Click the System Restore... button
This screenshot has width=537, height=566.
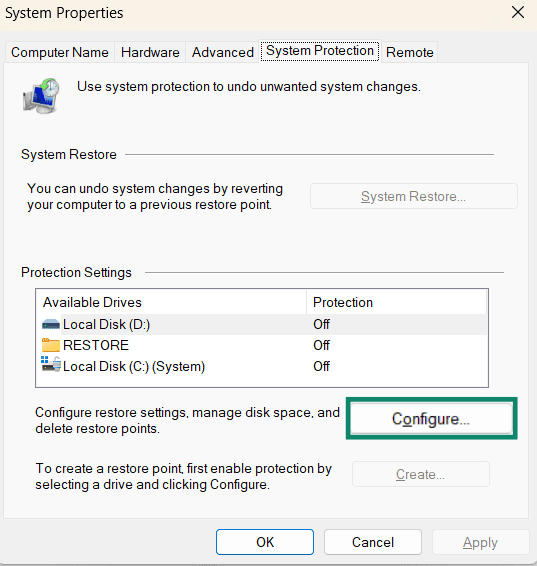pyautogui.click(x=414, y=196)
